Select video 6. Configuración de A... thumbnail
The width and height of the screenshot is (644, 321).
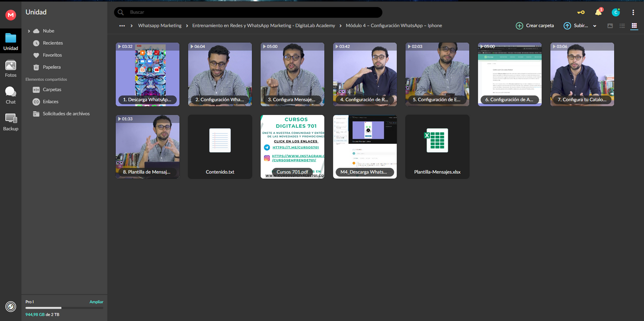click(x=510, y=74)
